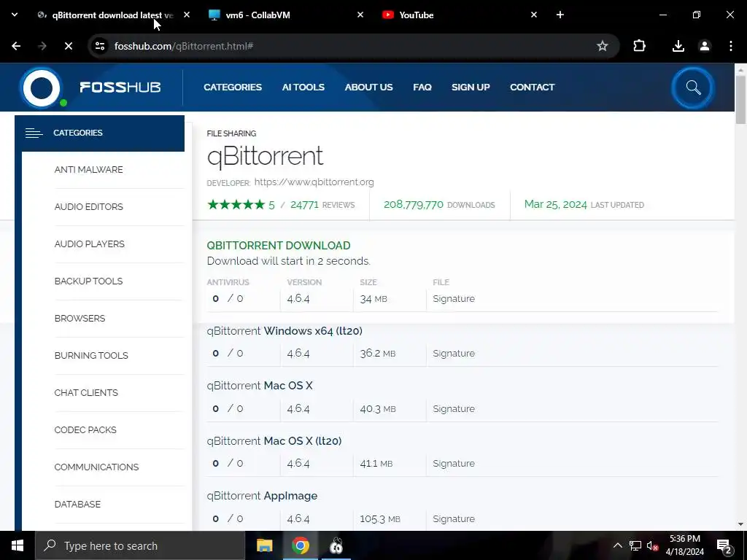This screenshot has width=747, height=560.
Task: Click the FossHub circular logo icon
Action: (42, 88)
